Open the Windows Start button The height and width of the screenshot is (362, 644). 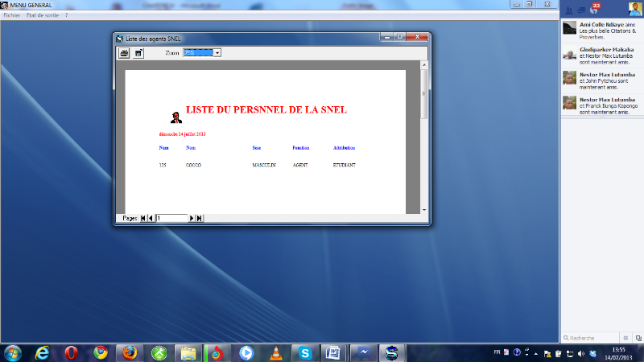click(x=12, y=353)
